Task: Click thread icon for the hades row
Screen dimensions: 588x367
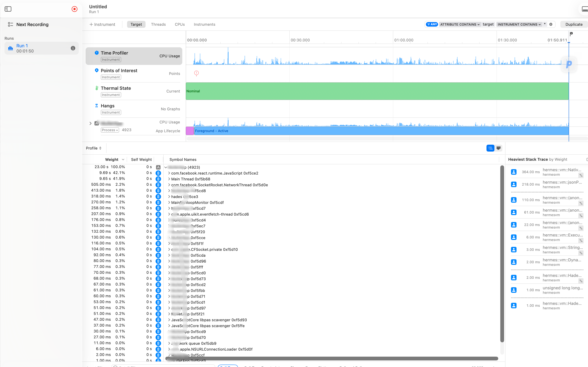Action: tap(158, 197)
